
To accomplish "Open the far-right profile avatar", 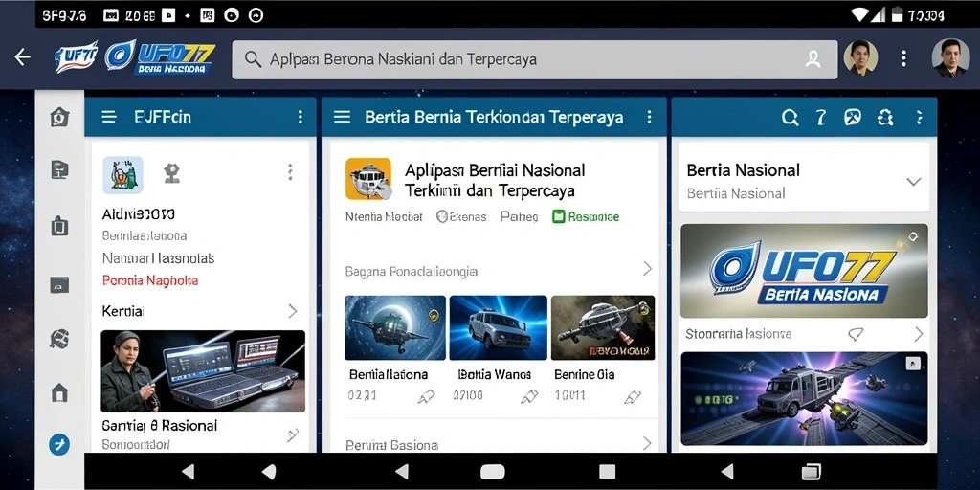I will pyautogui.click(x=950, y=58).
